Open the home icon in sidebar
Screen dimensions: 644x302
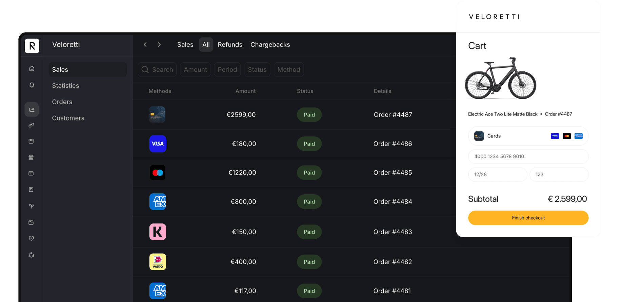[x=32, y=69]
